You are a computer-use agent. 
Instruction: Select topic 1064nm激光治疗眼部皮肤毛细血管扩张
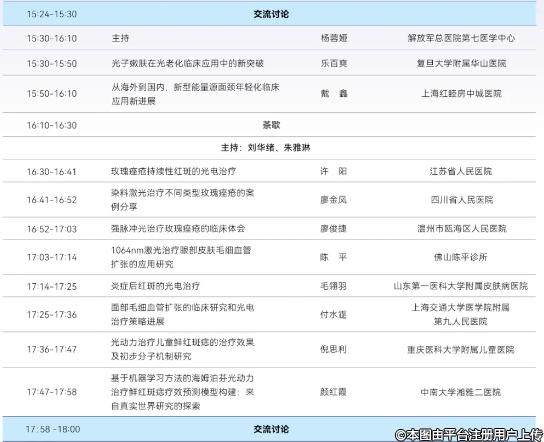coord(181,257)
